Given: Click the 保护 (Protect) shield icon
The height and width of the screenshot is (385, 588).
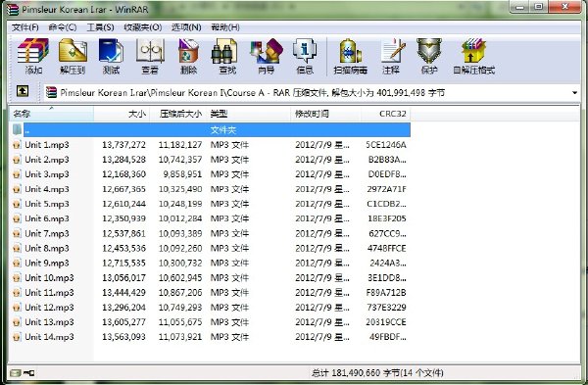Looking at the screenshot, I should (429, 51).
